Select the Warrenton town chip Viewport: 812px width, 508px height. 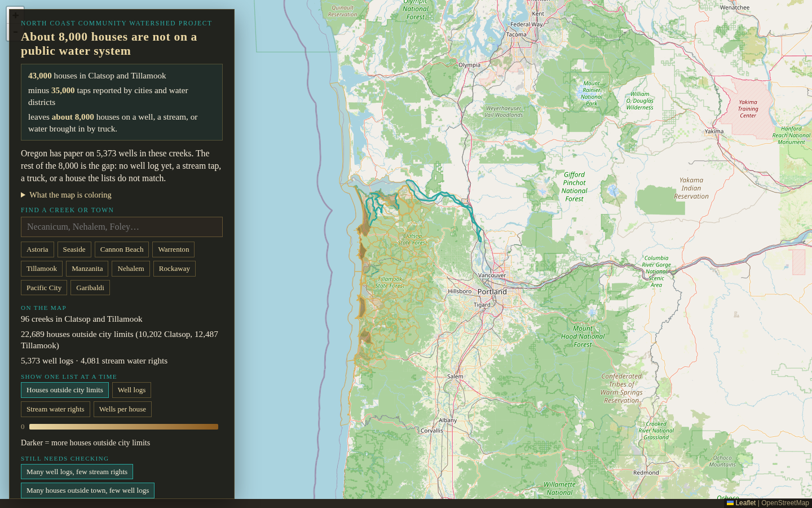(174, 249)
